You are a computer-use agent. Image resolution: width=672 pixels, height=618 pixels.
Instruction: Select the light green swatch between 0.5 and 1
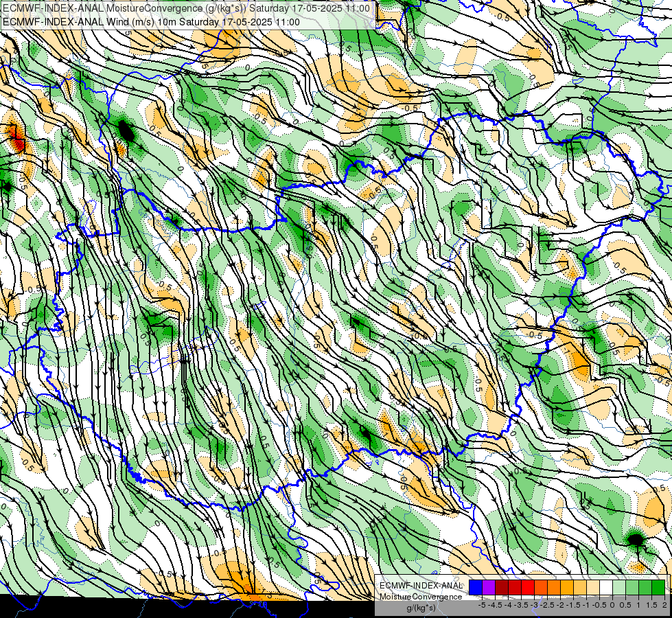pos(632,587)
